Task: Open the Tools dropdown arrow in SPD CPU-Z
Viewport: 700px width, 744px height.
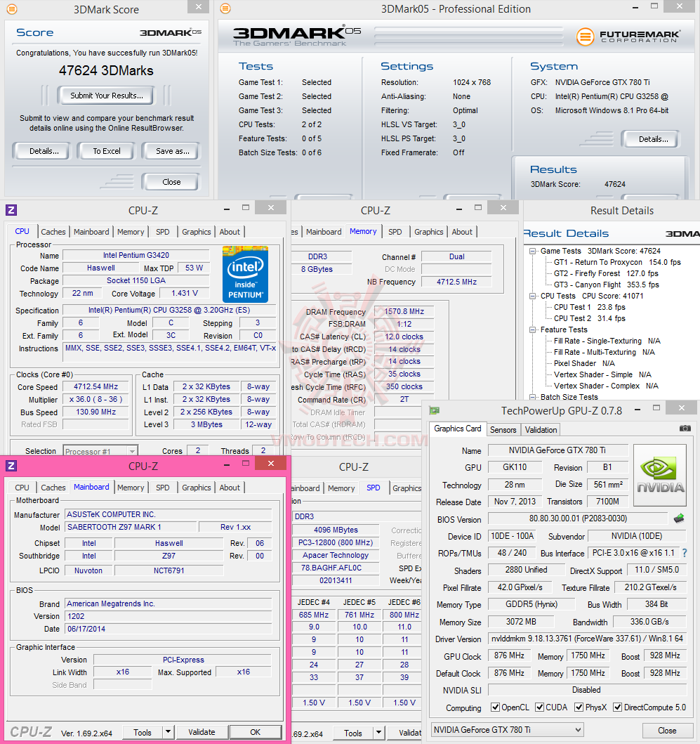Action: pos(378,733)
